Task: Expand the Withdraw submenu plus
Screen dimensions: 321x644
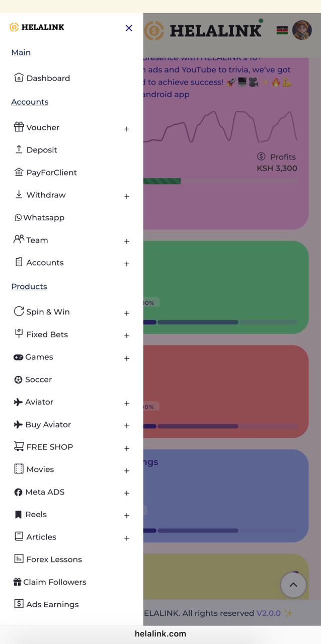Action: [x=127, y=196]
